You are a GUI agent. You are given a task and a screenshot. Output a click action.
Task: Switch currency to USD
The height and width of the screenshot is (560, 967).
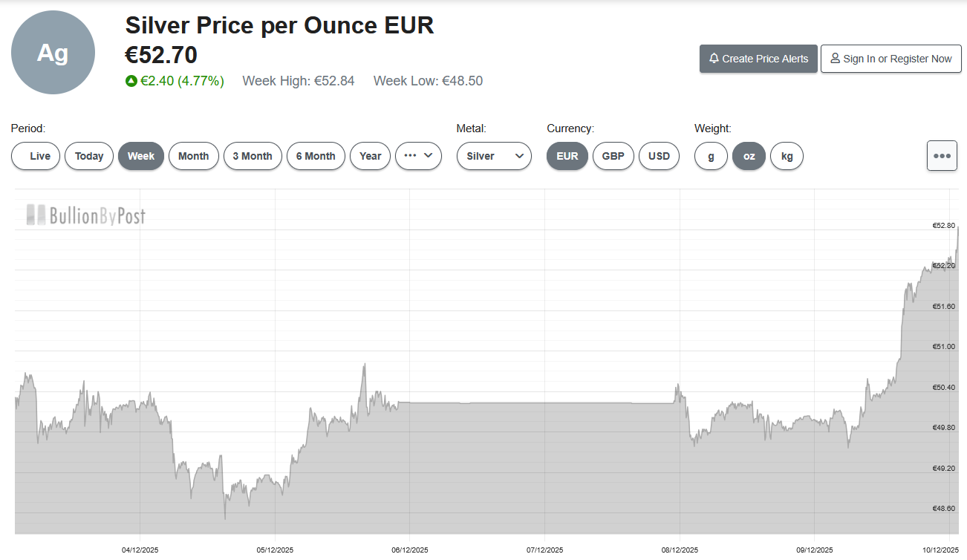tap(659, 156)
